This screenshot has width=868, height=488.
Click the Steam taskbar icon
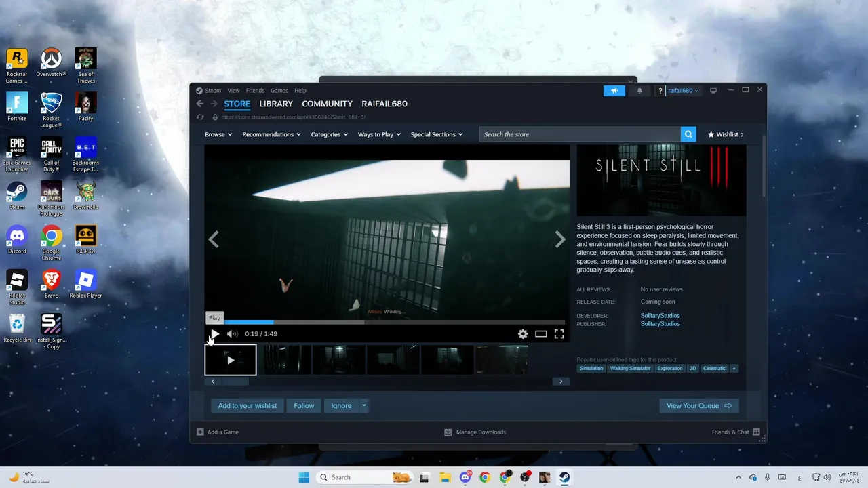[x=564, y=477]
